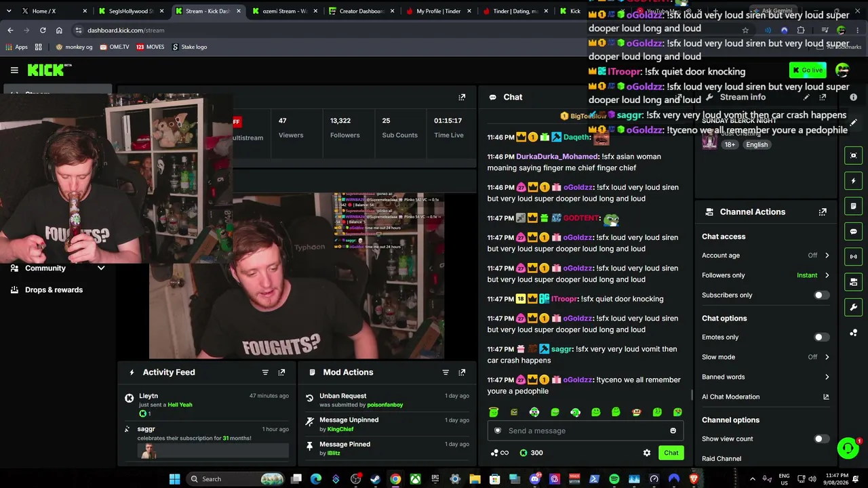Reload the Kick dashboard page

(43, 30)
